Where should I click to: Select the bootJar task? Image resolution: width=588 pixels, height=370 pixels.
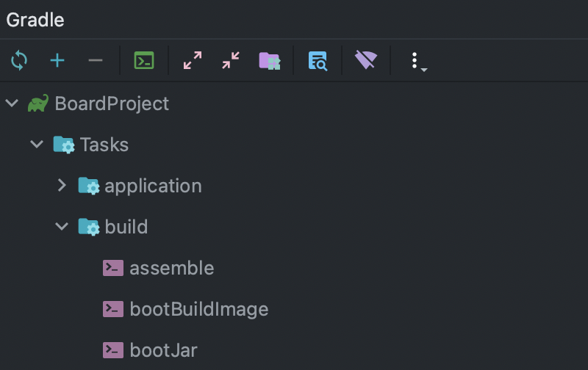[163, 350]
